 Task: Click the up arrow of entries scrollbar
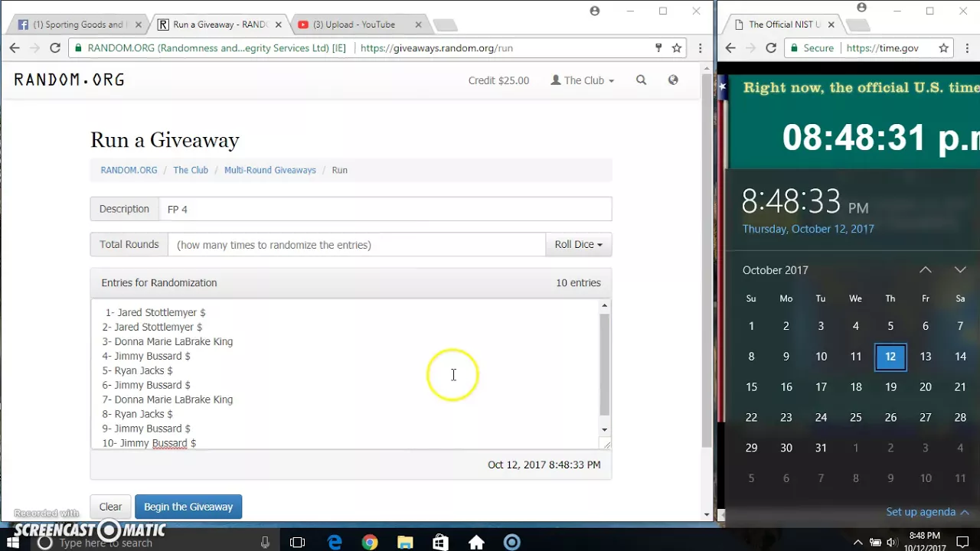click(x=605, y=306)
